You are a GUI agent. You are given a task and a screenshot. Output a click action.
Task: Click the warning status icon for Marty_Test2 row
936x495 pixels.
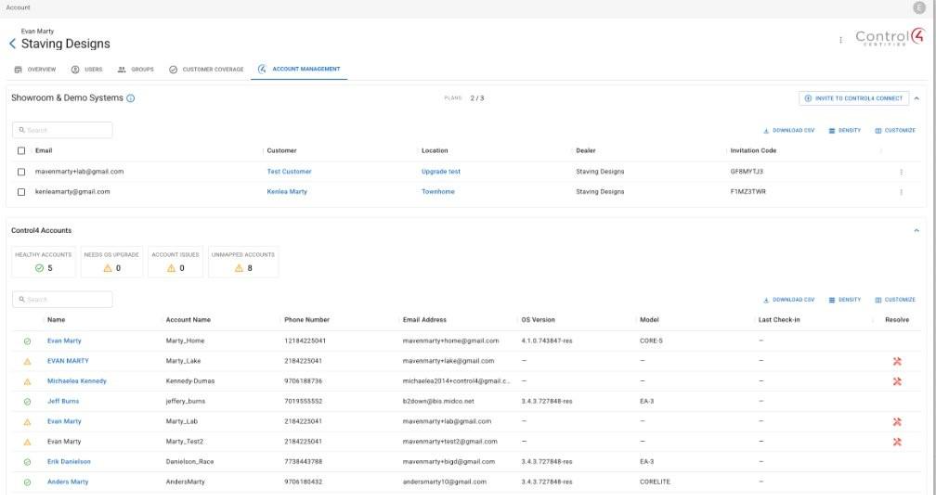[27, 442]
